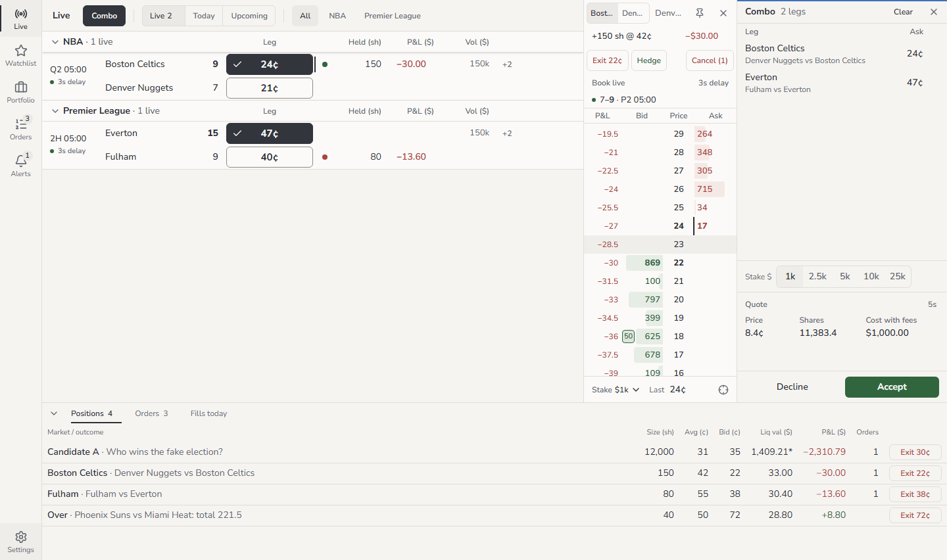Click the 869 bid at price 22
947x560 pixels.
pos(644,262)
